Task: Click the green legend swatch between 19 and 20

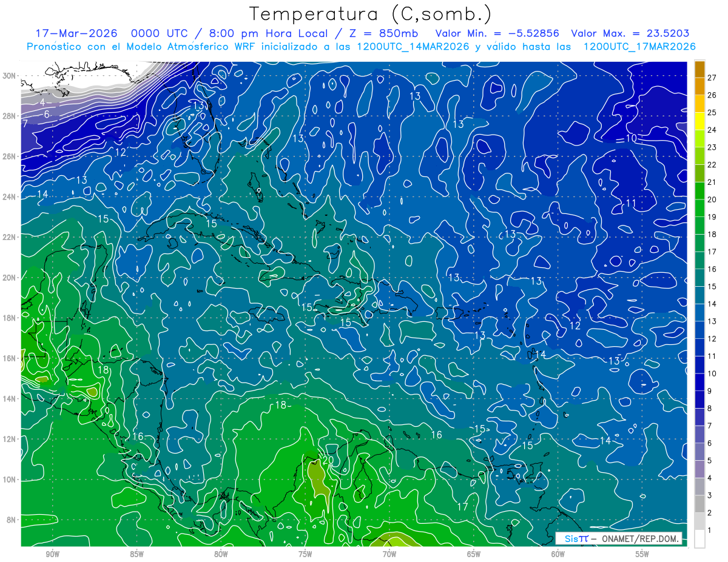Action: point(699,208)
